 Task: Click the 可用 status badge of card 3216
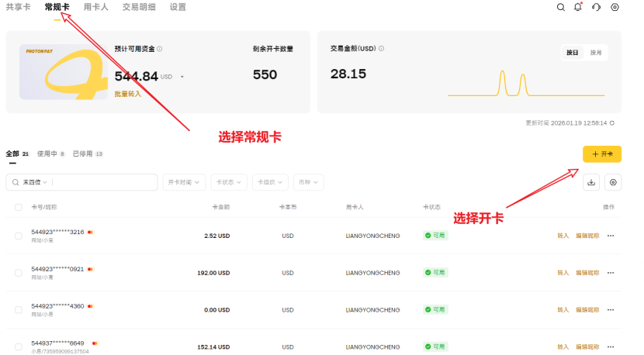(435, 236)
